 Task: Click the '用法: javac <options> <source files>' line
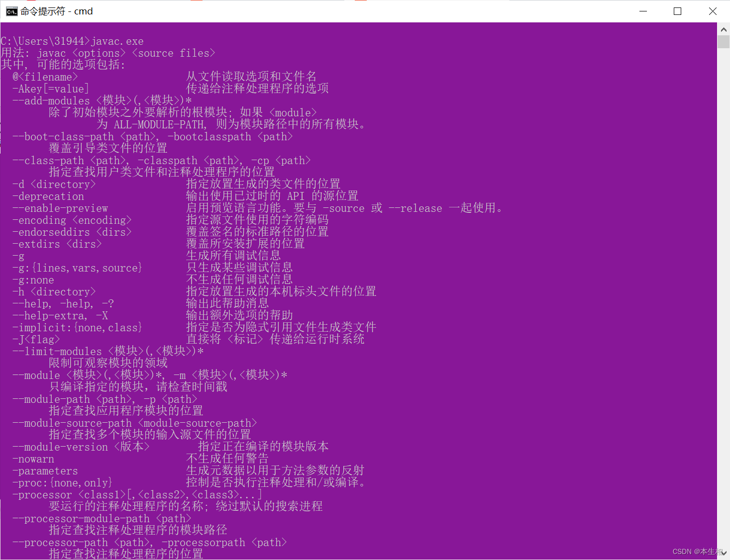[x=108, y=53]
